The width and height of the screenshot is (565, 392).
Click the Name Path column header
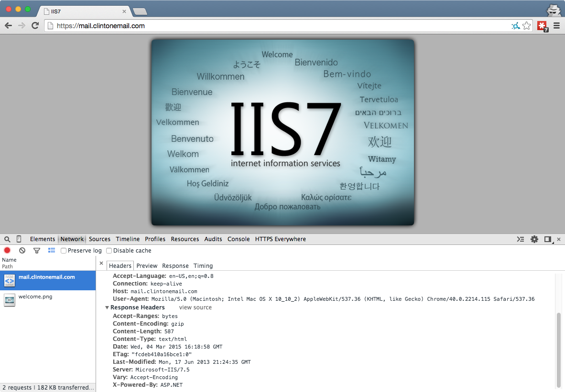click(48, 263)
